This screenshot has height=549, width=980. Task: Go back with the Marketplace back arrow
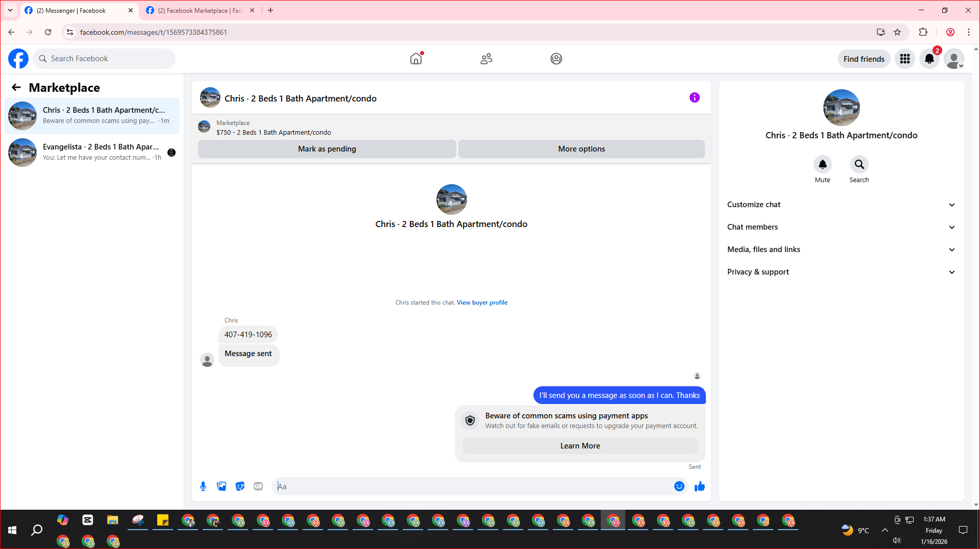click(x=16, y=87)
